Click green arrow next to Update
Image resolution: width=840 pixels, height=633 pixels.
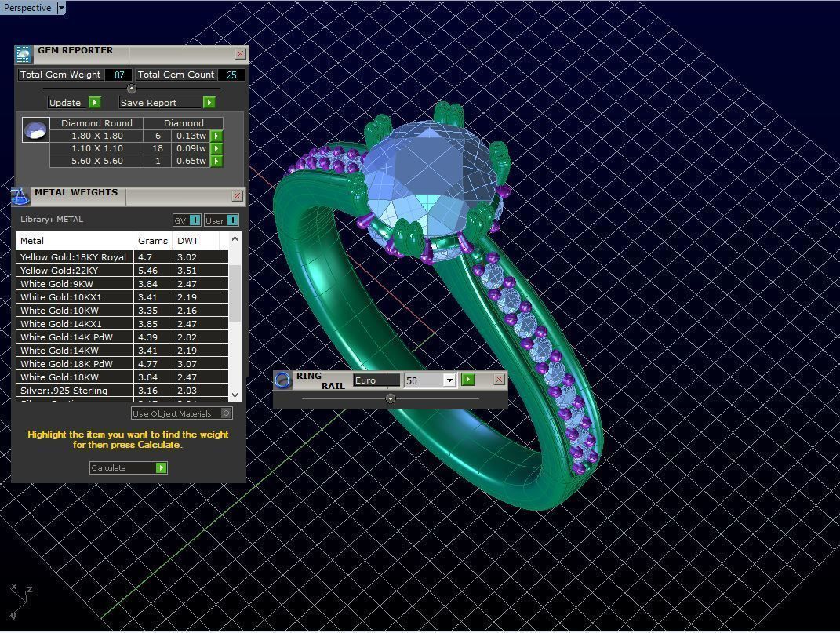(x=94, y=103)
